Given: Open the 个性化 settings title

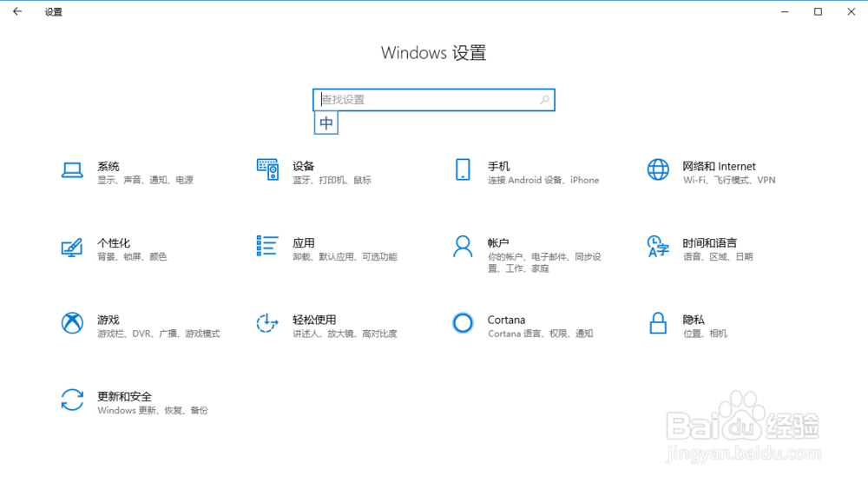Looking at the screenshot, I should tap(114, 243).
